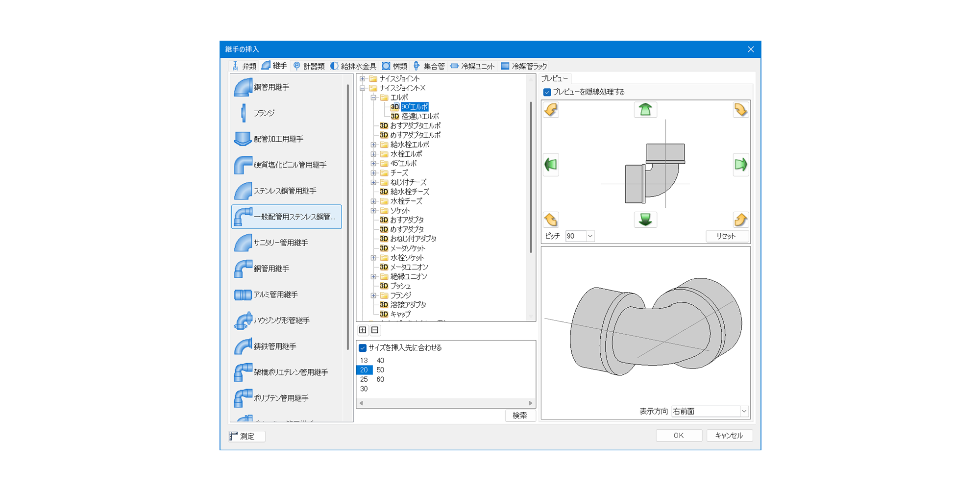Image resolution: width=980 pixels, height=490 pixels.
Task: Select size 50 in size list
Action: 380,370
